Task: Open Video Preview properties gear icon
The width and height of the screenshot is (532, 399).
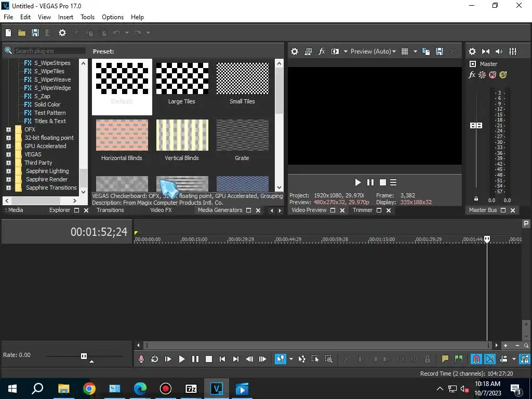Action: pyautogui.click(x=295, y=51)
